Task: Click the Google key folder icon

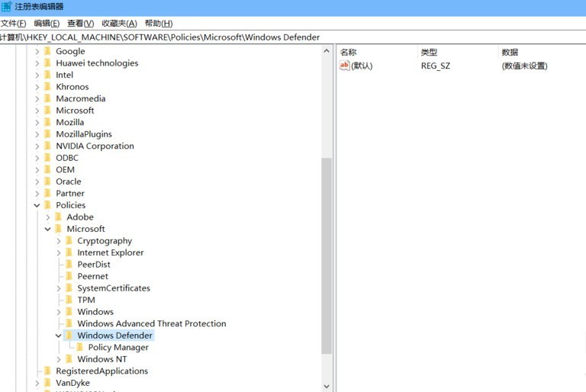Action: (x=47, y=51)
